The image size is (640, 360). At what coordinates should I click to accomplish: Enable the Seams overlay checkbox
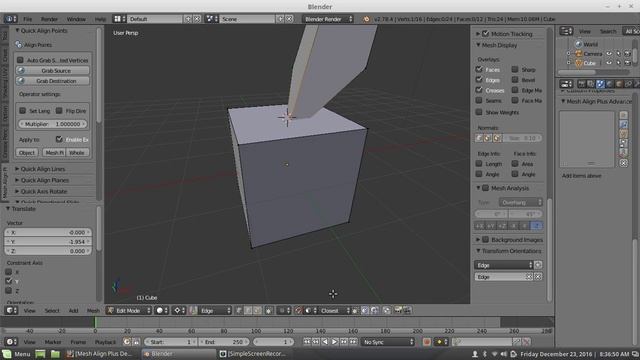click(x=479, y=100)
